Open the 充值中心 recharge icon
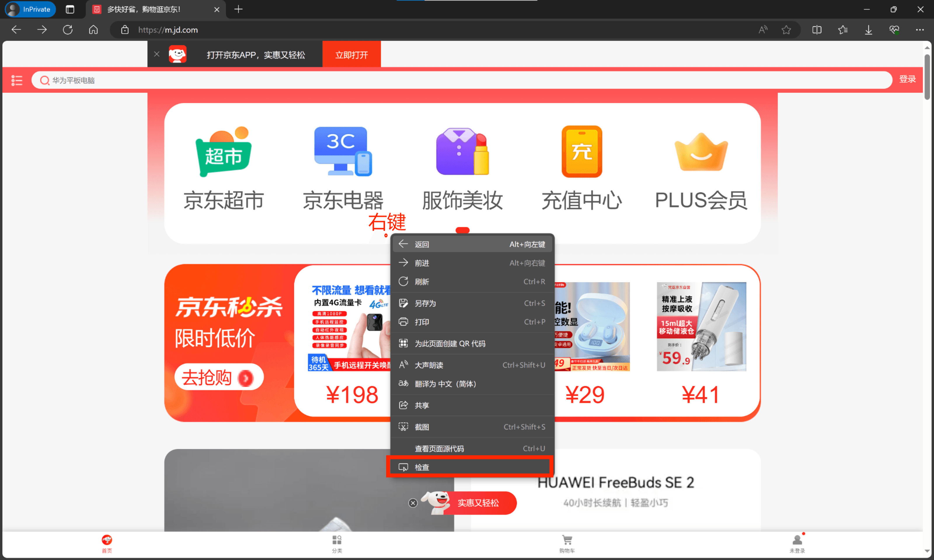Viewport: 934px width, 560px height. pyautogui.click(x=581, y=152)
